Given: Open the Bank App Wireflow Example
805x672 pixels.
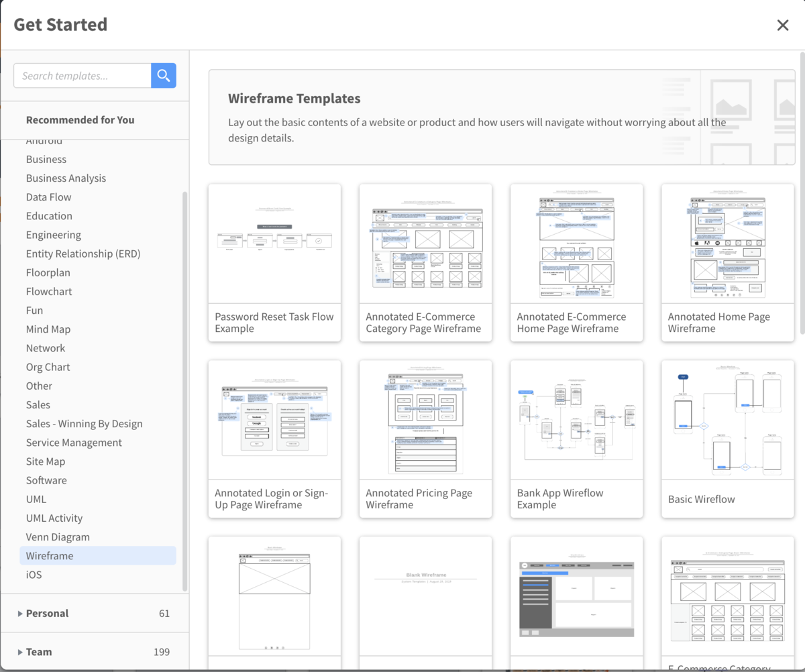Looking at the screenshot, I should click(x=576, y=439).
